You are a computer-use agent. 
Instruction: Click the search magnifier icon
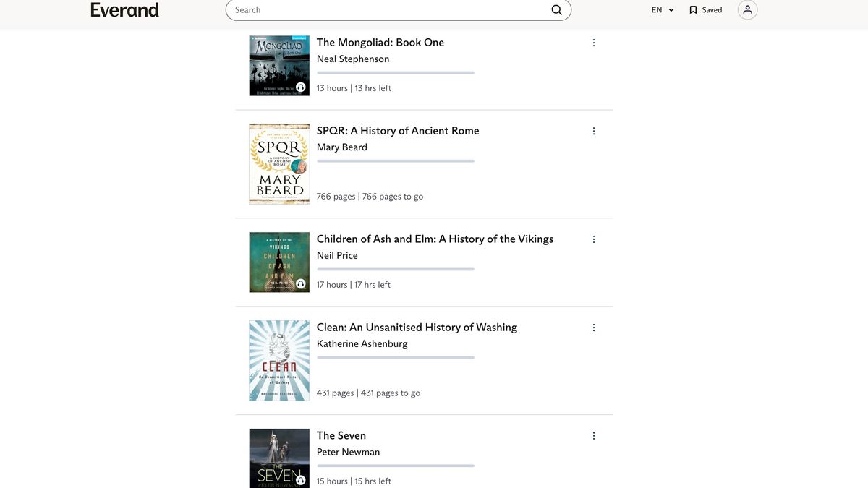pyautogui.click(x=556, y=9)
